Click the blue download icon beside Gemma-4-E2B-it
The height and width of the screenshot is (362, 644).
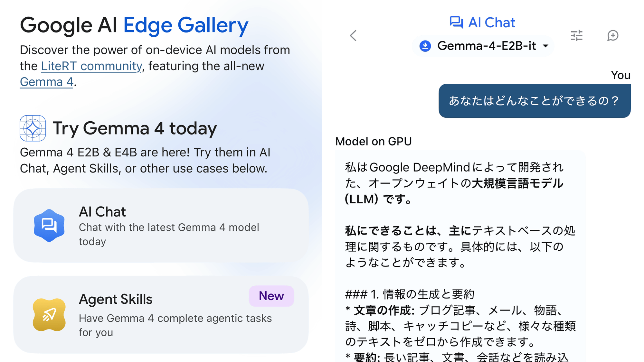(425, 46)
